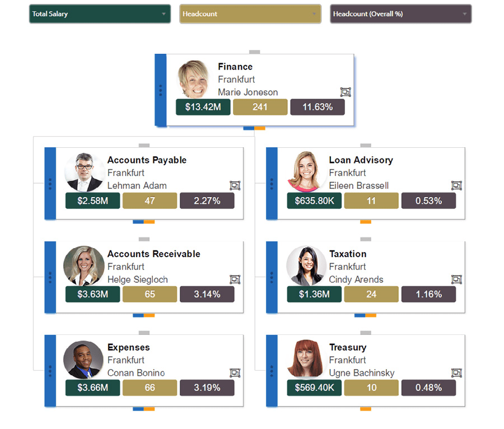504x429 pixels.
Task: Expand children below the Expenses card
Action: tap(144, 409)
